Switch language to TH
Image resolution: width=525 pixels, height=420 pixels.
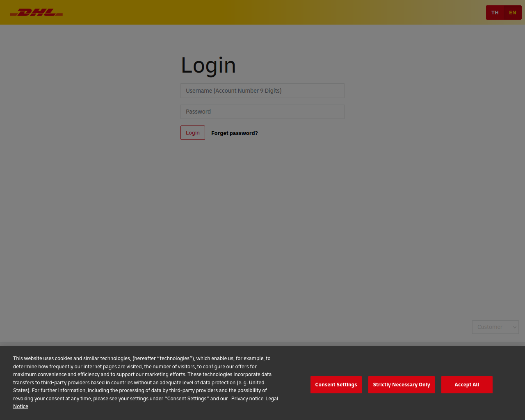(495, 13)
